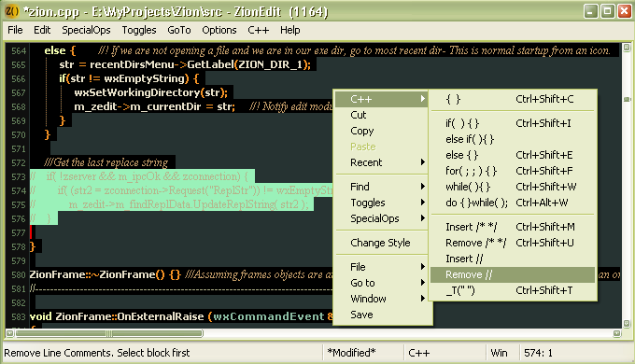
Task: Click the ZionEdit app icon in title bar
Action: pyautogui.click(x=12, y=11)
